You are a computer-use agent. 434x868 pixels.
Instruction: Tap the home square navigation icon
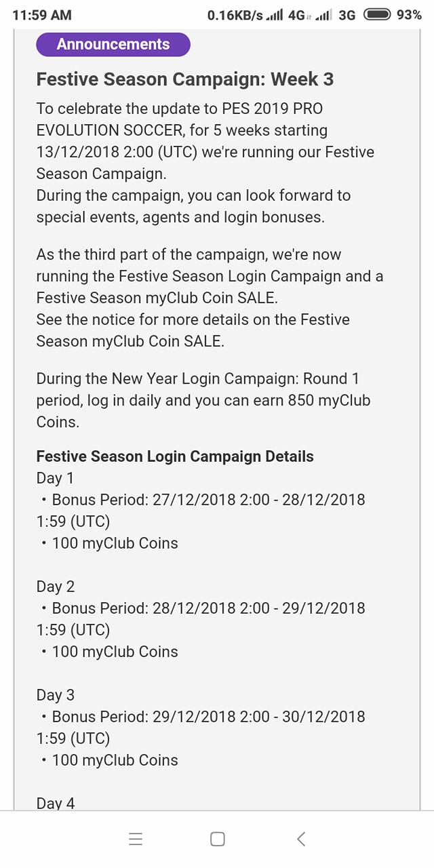[218, 839]
